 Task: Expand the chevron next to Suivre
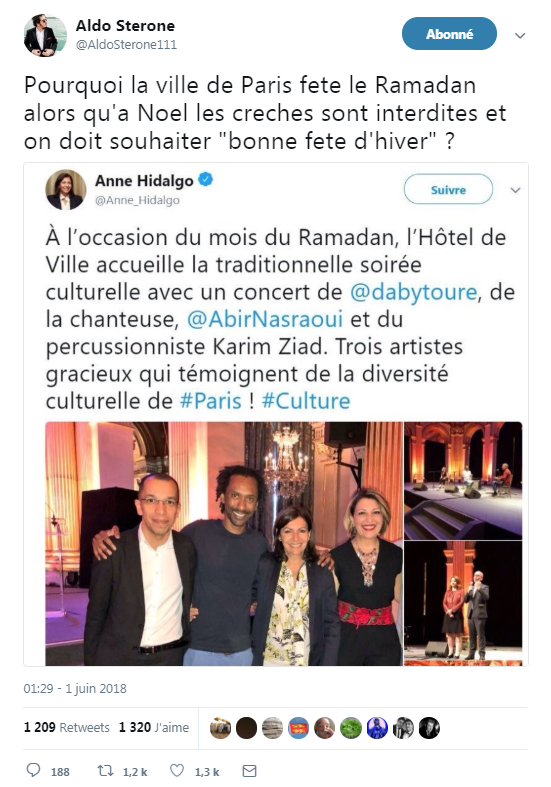(515, 190)
